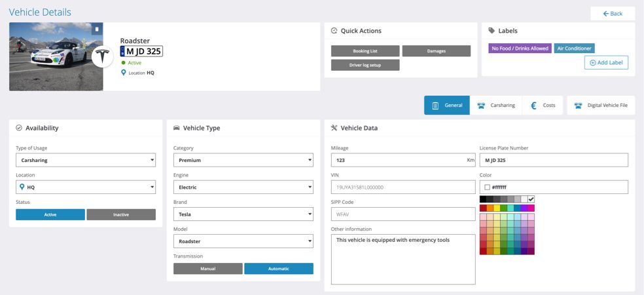Open the Engine dropdown showing Electric
The image size is (644, 295).
243,187
